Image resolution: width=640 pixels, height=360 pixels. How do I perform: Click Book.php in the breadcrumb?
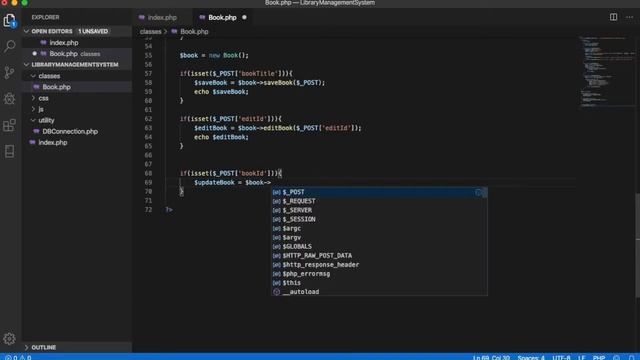[x=194, y=31]
